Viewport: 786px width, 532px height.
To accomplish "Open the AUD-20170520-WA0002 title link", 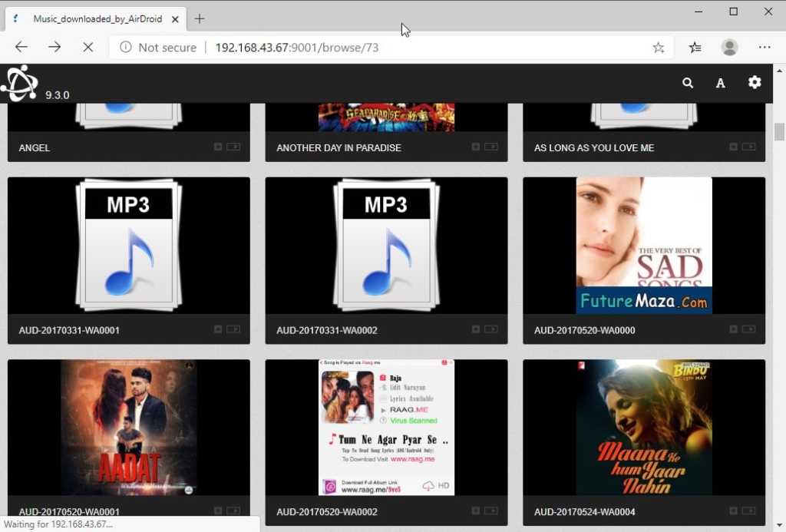I will pos(327,512).
